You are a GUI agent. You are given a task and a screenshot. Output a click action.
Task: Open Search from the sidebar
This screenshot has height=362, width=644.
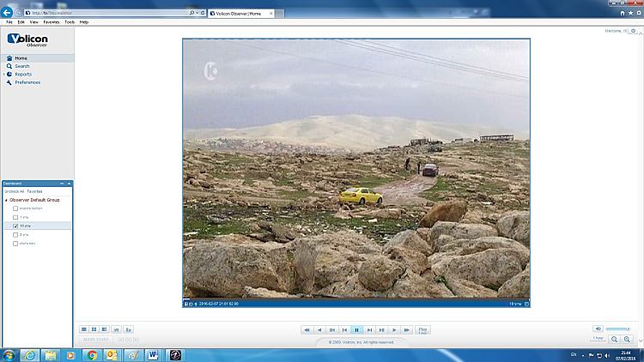point(21,66)
